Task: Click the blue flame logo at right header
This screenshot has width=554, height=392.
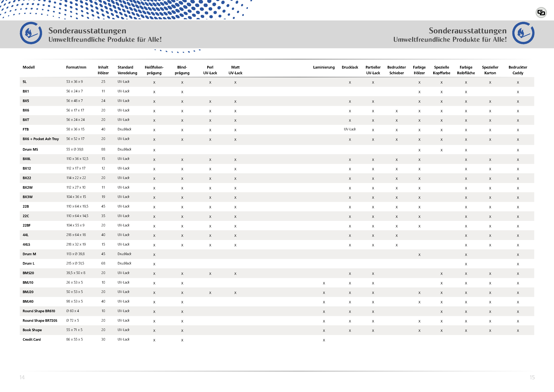Action: point(523,33)
